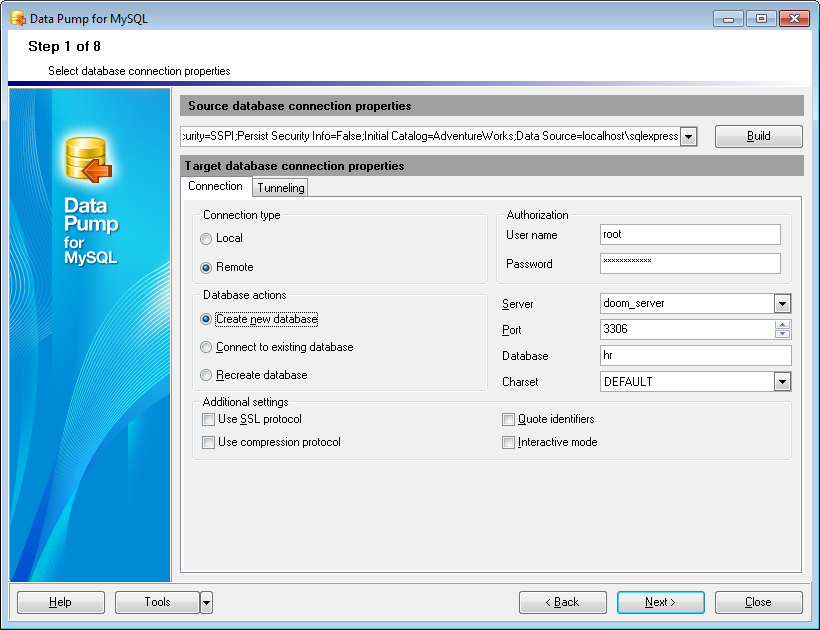Switch to the Connection tab

tap(215, 186)
